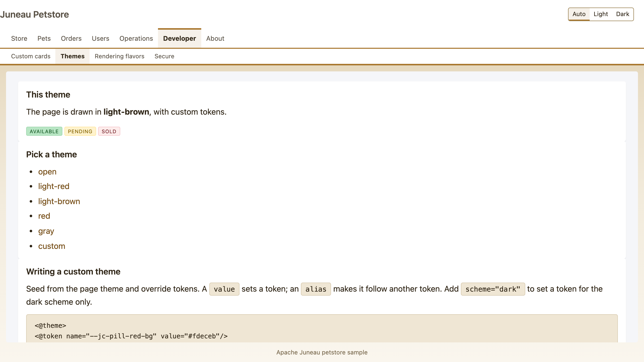Click the AVAILABLE status pill
This screenshot has height=362, width=644.
[x=44, y=131]
